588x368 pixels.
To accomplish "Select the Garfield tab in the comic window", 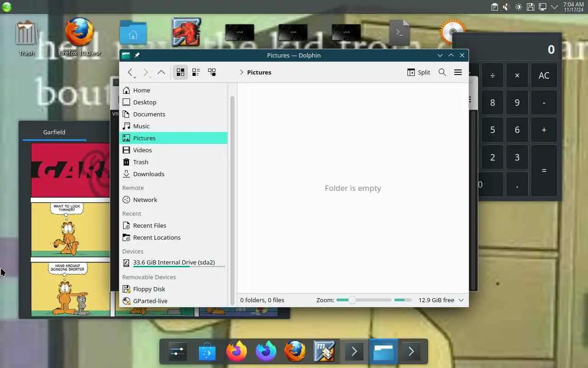I will tap(54, 132).
